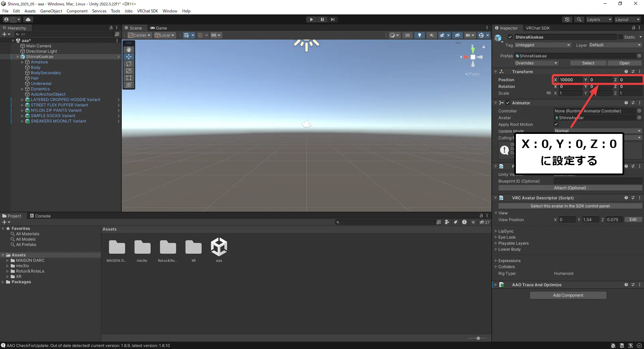The image size is (644, 349).
Task: Select the Rect transform tool
Action: (129, 78)
